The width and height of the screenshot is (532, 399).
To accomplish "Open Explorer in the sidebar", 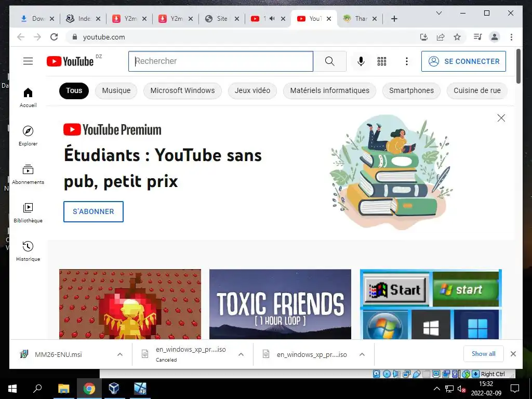I will coord(28,136).
